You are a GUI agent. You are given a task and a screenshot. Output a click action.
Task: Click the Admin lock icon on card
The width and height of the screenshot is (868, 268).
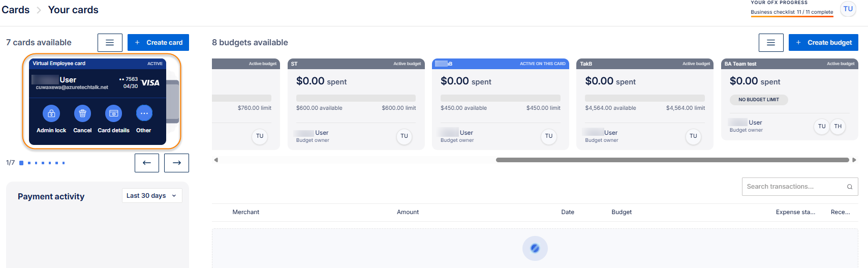tap(51, 113)
